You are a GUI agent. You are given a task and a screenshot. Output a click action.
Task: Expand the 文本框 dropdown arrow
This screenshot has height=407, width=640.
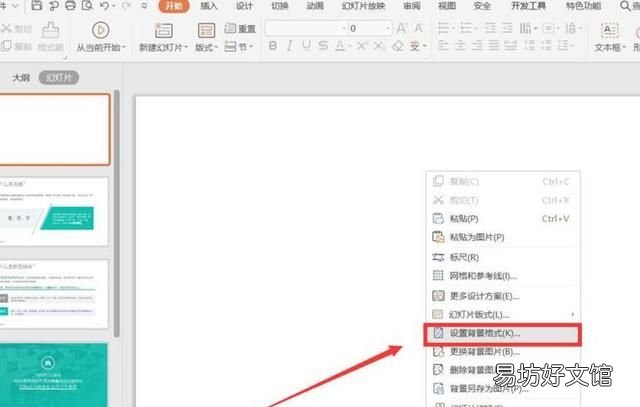(x=624, y=47)
